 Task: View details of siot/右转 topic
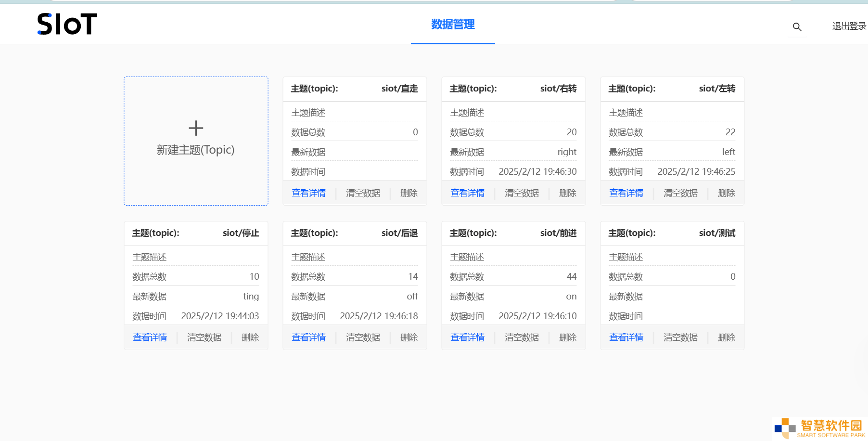click(x=467, y=193)
